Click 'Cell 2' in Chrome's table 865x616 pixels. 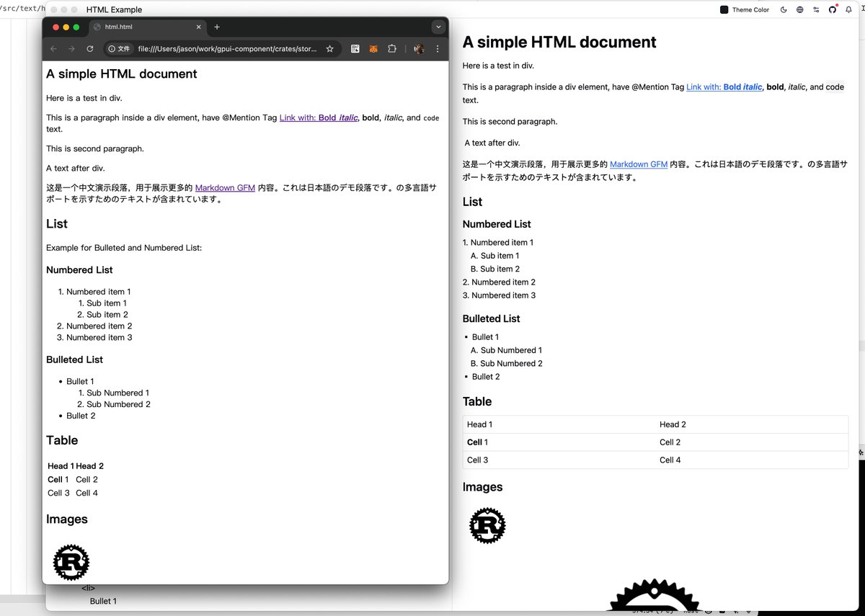86,480
